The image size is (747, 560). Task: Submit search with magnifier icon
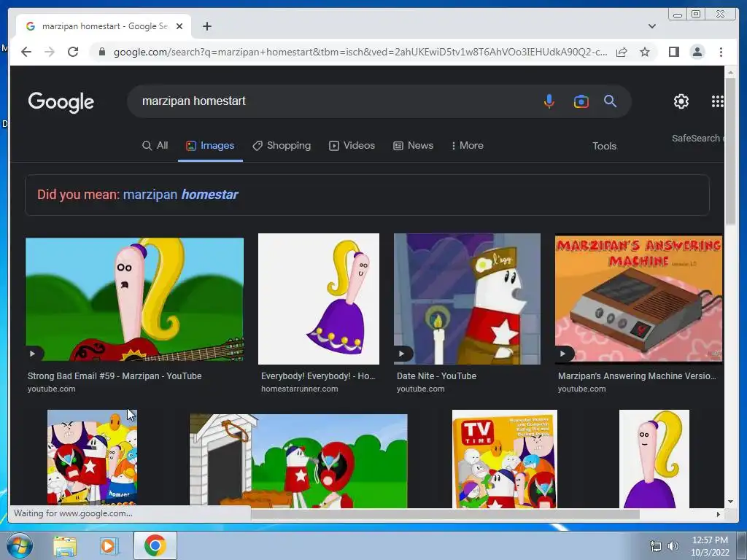click(x=611, y=101)
